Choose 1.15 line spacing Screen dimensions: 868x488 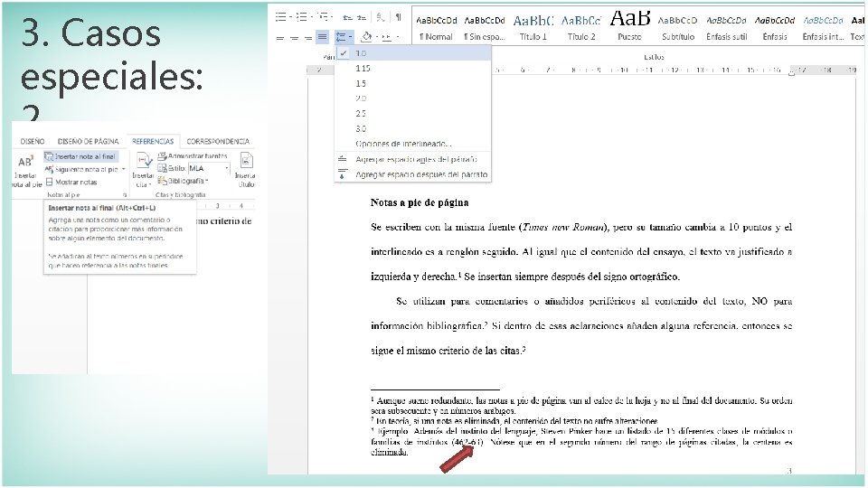pyautogui.click(x=413, y=68)
